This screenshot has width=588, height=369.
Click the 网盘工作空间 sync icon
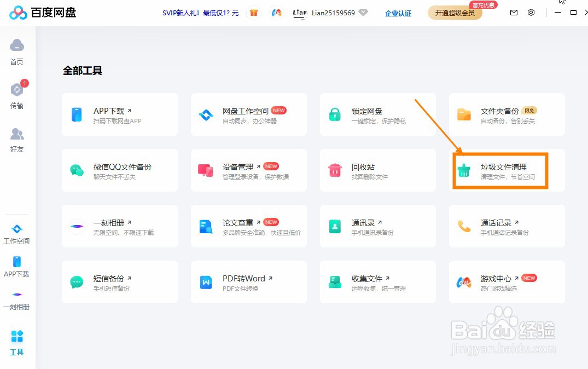pyautogui.click(x=206, y=114)
